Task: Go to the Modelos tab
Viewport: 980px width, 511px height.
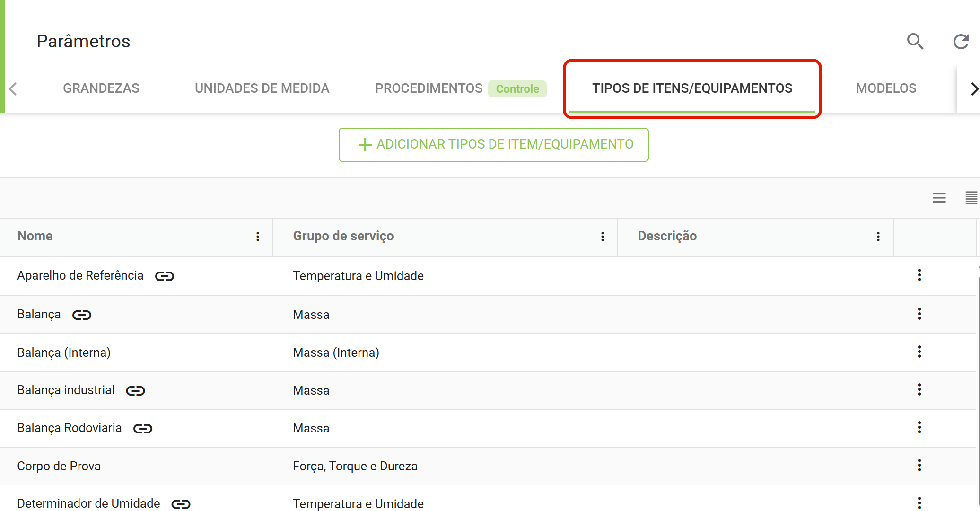Action: pyautogui.click(x=886, y=88)
